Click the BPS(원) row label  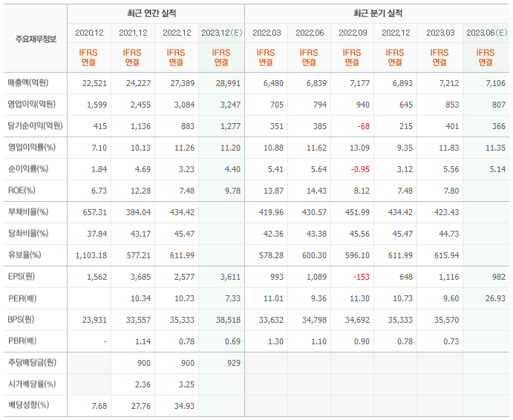[x=21, y=319]
